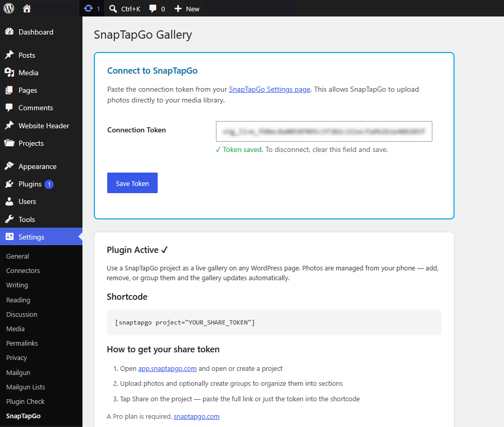Click the Tools wrench icon
This screenshot has height=427, width=504.
(x=9, y=219)
